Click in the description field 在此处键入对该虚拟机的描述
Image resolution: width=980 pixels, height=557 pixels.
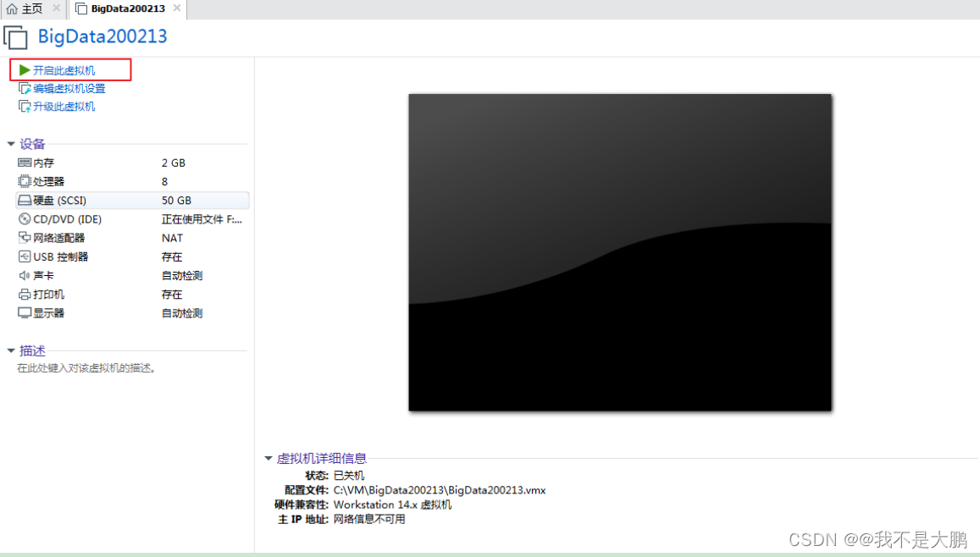coord(86,368)
